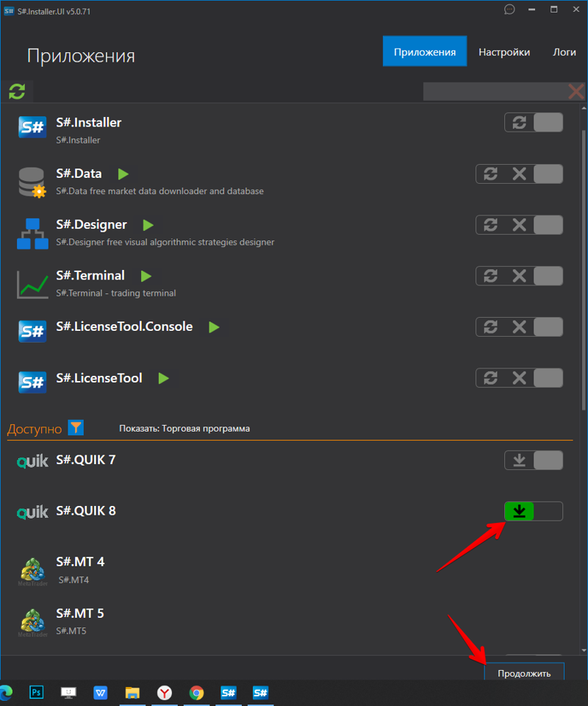
Task: Click the green refresh apps icon
Action: pyautogui.click(x=17, y=91)
